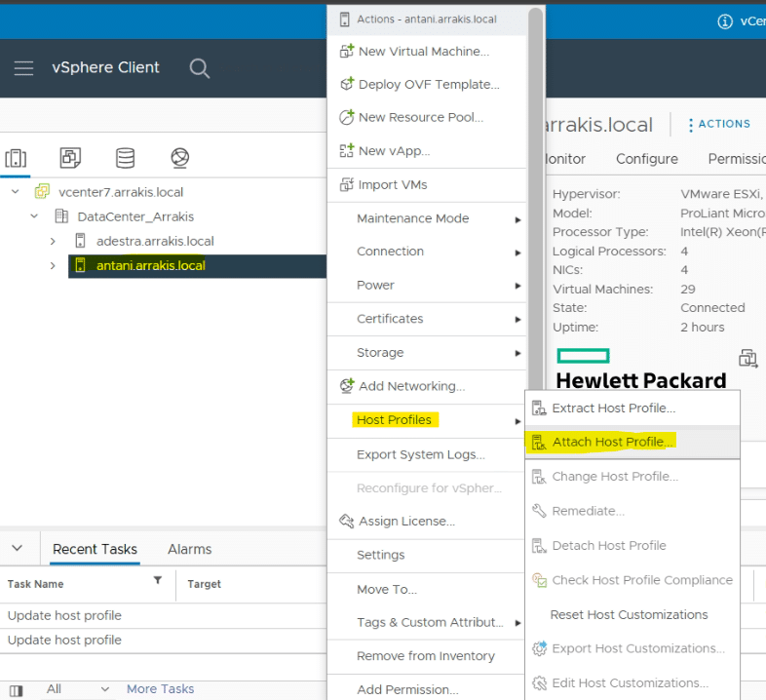Screen dimensions: 766x700
Task: Open the Power submenu
Action: pos(427,285)
